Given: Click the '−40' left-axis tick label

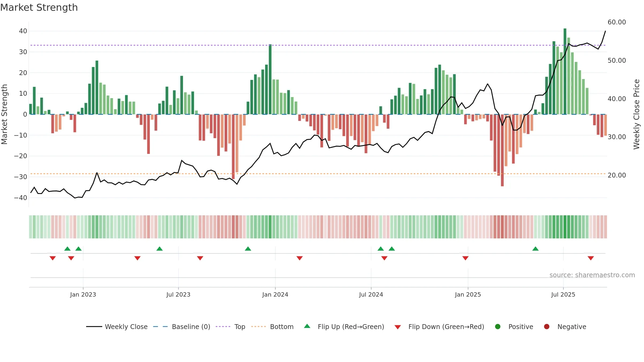Looking at the screenshot, I should [21, 198].
